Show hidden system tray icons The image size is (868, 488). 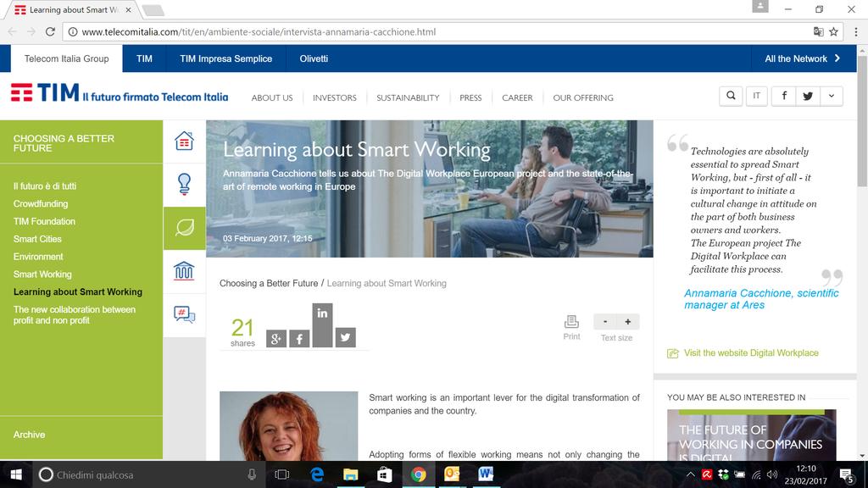pos(690,474)
